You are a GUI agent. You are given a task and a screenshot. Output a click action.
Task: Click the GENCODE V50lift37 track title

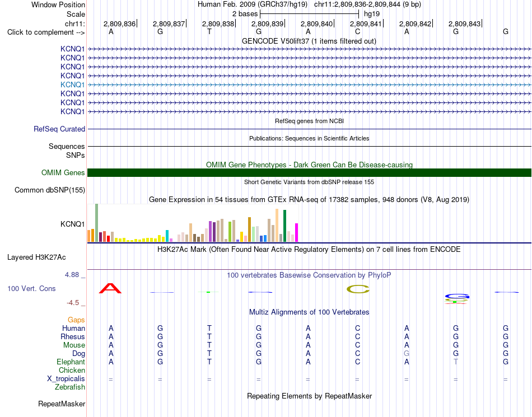pos(309,41)
